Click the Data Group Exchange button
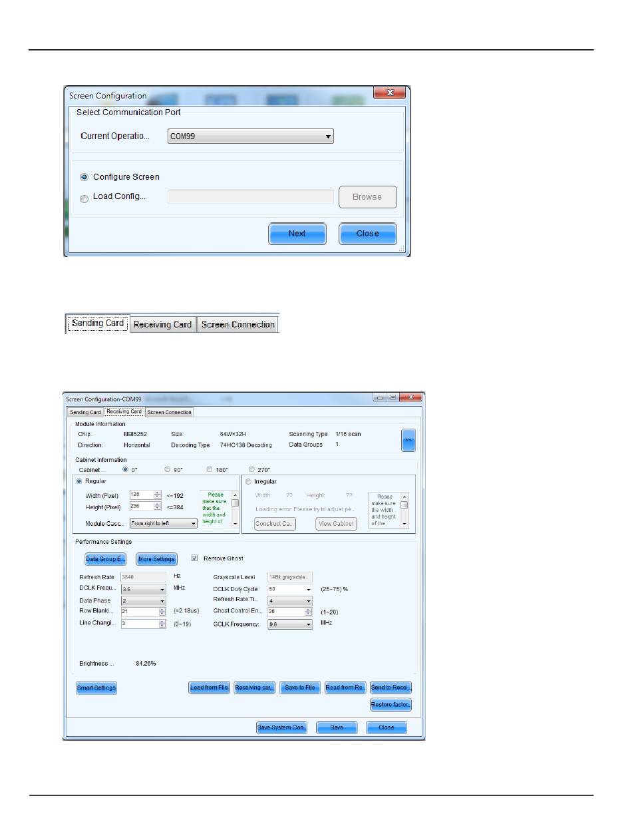 pos(105,559)
